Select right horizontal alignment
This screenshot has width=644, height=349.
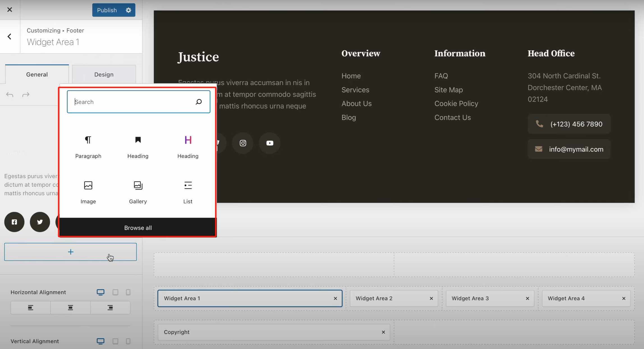tap(110, 307)
